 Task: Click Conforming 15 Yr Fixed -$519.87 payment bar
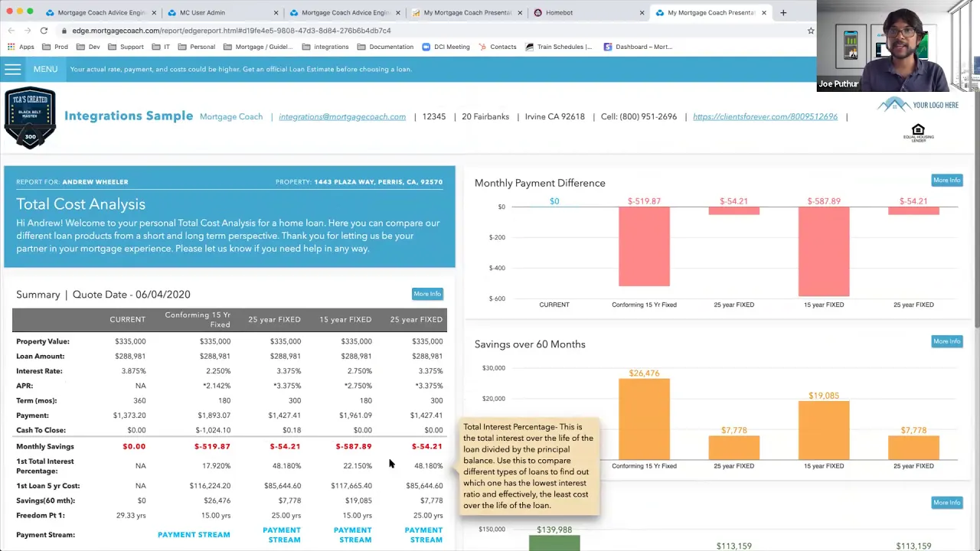(644, 246)
